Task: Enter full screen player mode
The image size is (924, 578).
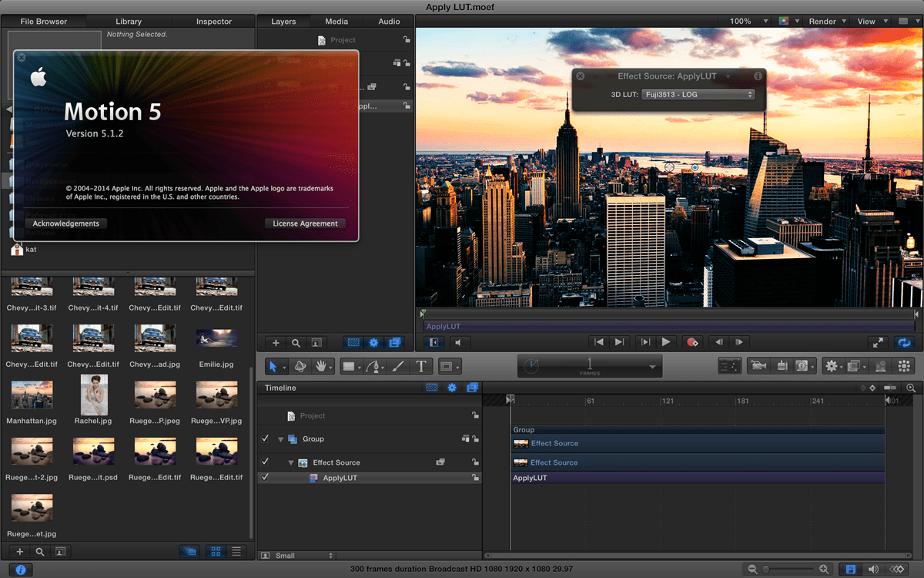Action: (878, 342)
